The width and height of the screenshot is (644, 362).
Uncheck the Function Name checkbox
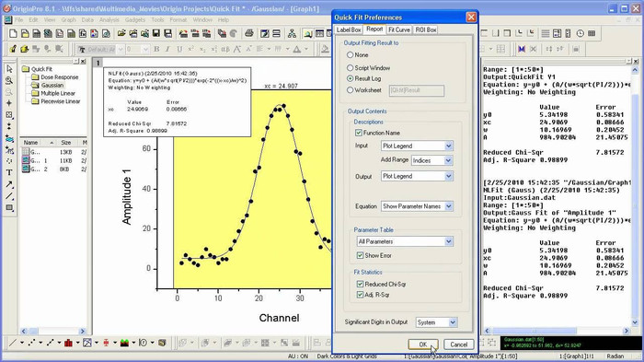pos(359,133)
